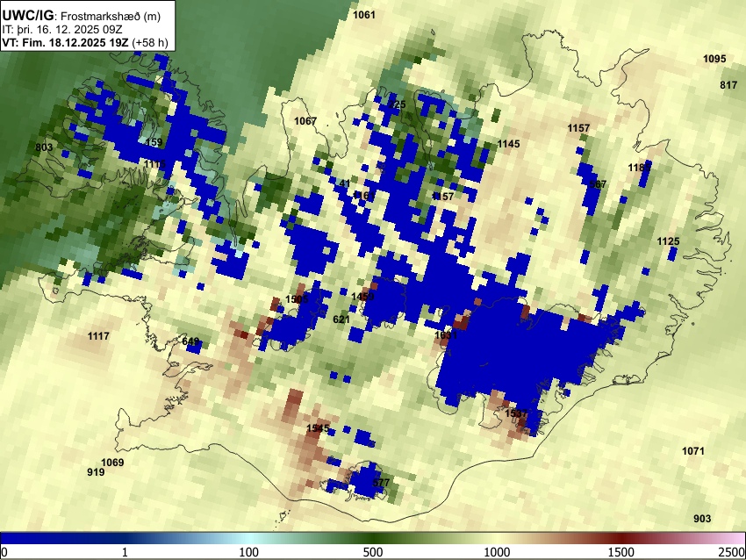Click the 803 value in the Westfjords

point(44,147)
